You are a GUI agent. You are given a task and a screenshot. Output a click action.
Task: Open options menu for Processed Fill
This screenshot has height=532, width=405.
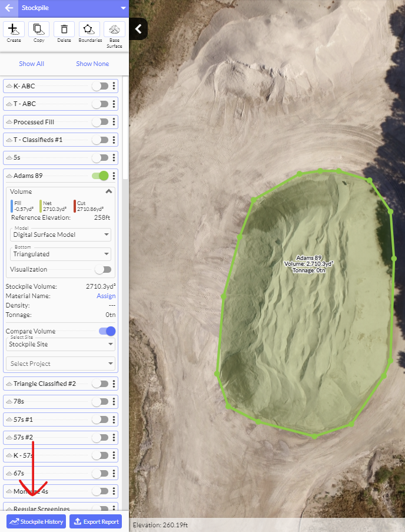click(x=114, y=122)
